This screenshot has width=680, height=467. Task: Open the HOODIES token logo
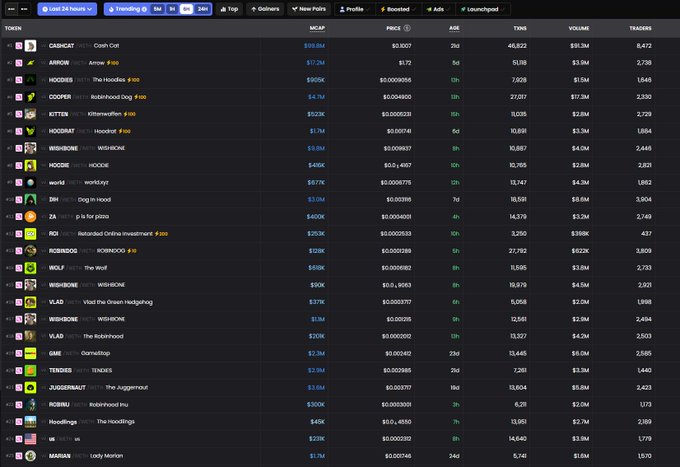tap(30, 80)
